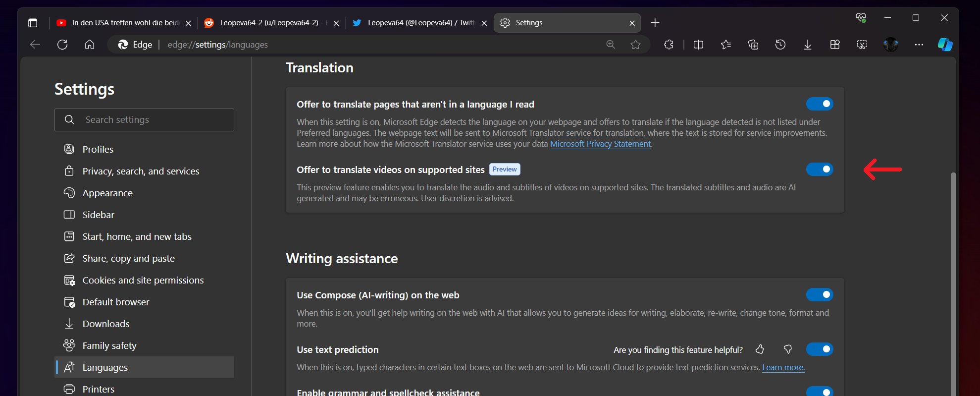Viewport: 980px width, 396px height.
Task: Open Share, copy and paste settings
Action: [x=144, y=258]
